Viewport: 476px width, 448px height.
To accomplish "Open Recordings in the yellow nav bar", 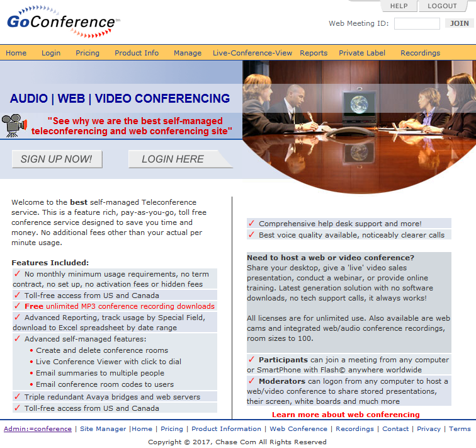I will (420, 53).
